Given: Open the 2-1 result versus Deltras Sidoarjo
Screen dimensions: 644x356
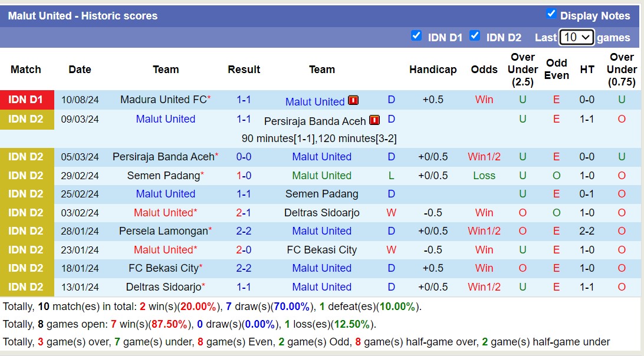Looking at the screenshot, I should pyautogui.click(x=244, y=213).
